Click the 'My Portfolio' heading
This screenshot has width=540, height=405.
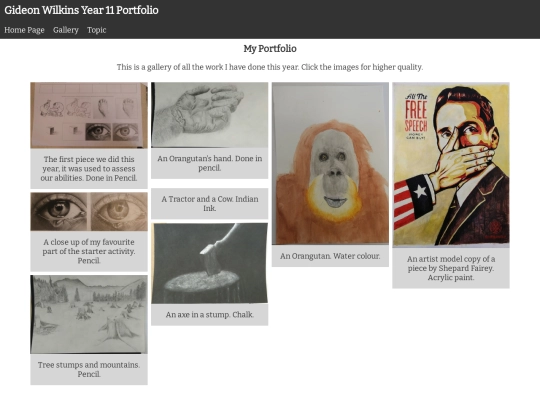270,49
